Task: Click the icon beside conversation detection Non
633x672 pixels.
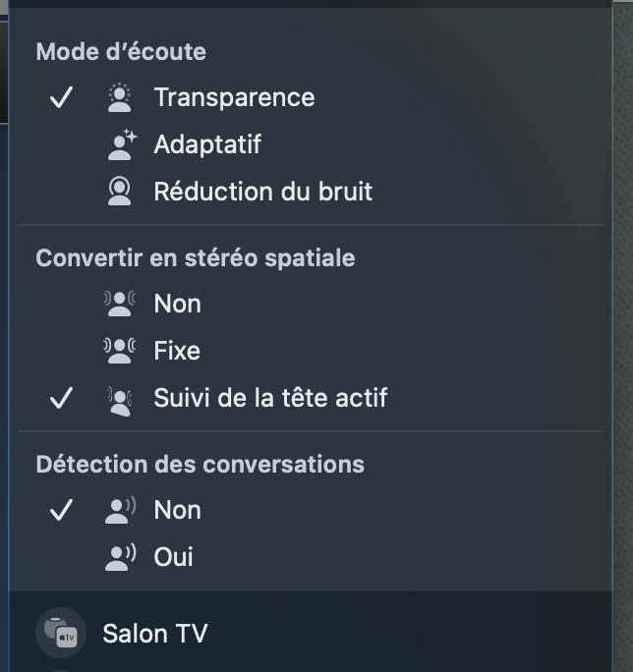Action: click(120, 510)
